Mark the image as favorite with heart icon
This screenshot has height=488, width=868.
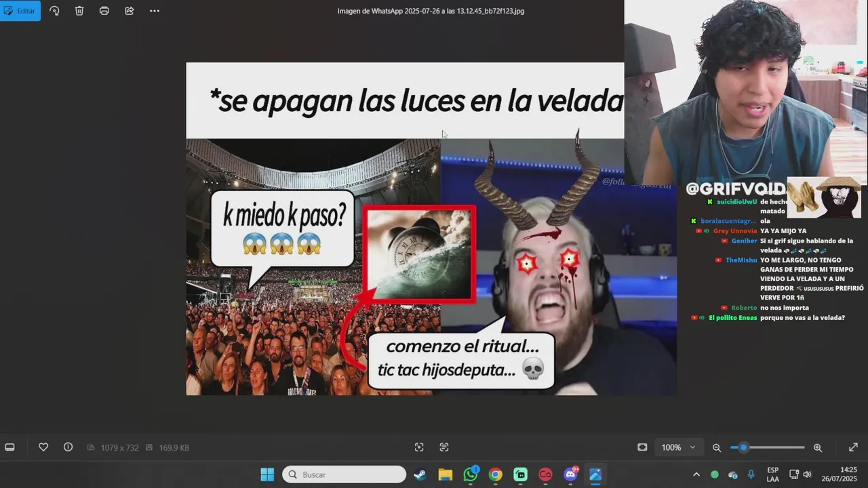click(43, 447)
